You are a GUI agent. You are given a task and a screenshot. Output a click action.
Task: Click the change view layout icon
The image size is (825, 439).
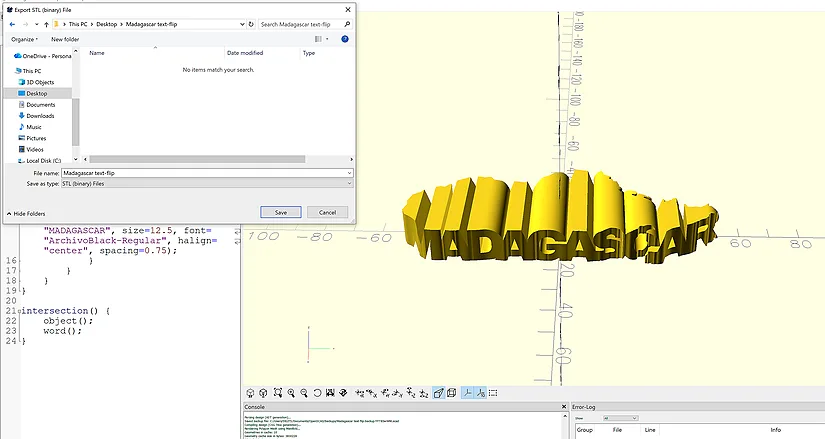pos(318,39)
